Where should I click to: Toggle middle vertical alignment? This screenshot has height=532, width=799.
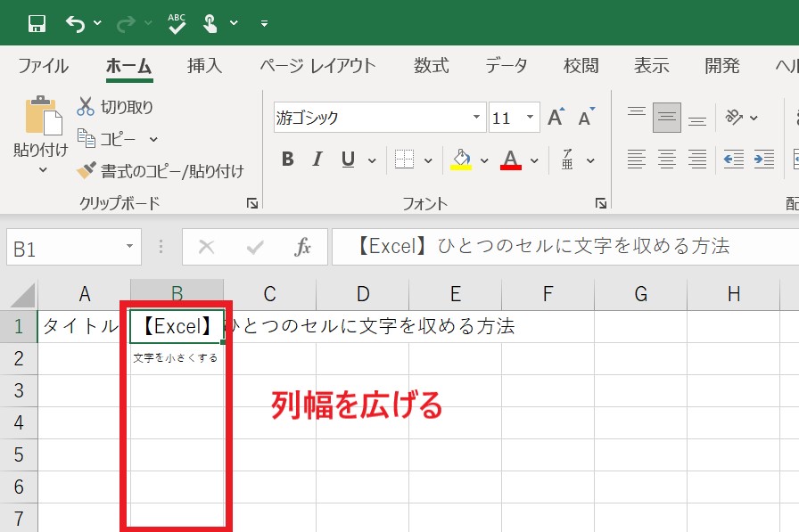666,117
